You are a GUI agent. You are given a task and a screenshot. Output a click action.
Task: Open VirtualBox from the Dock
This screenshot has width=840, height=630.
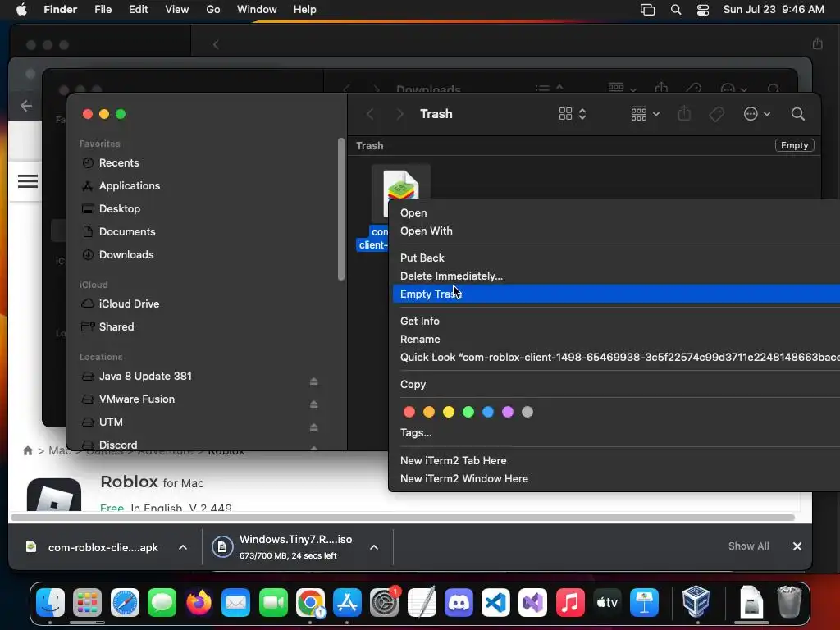(x=696, y=601)
